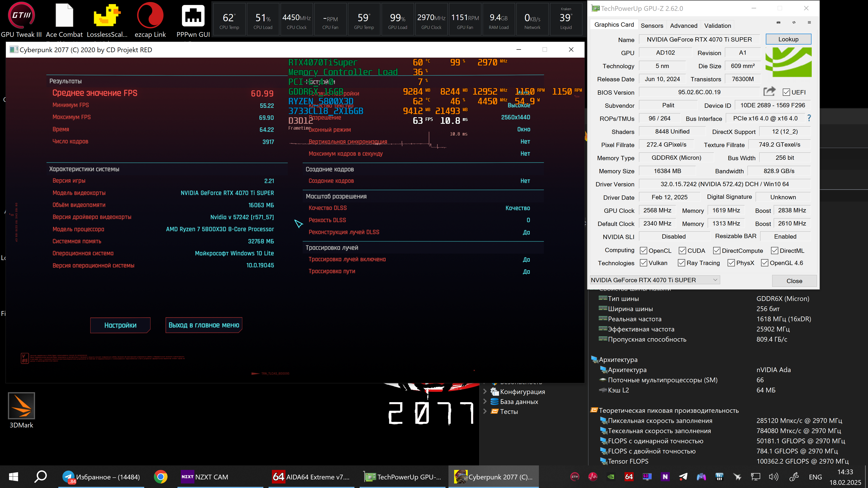Click the GPU-Z screenshot camera icon
Image resolution: width=868 pixels, height=488 pixels.
tap(778, 23)
